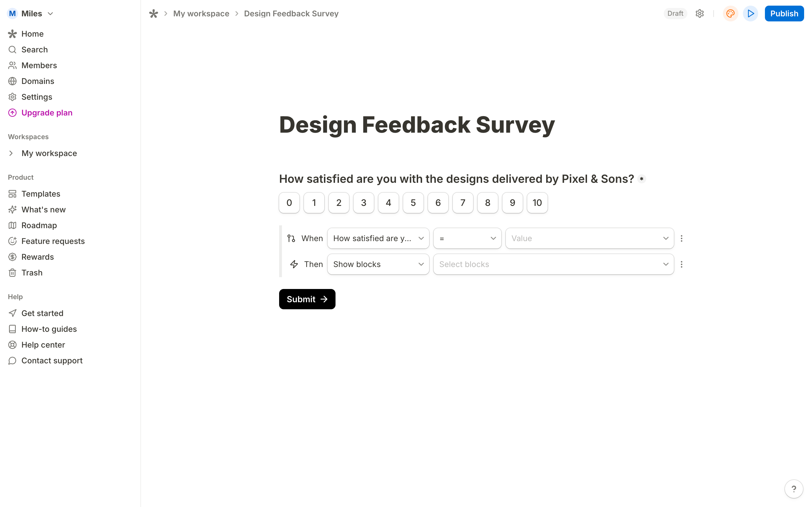Image resolution: width=812 pixels, height=507 pixels.
Task: Open the help question mark button
Action: [794, 489]
